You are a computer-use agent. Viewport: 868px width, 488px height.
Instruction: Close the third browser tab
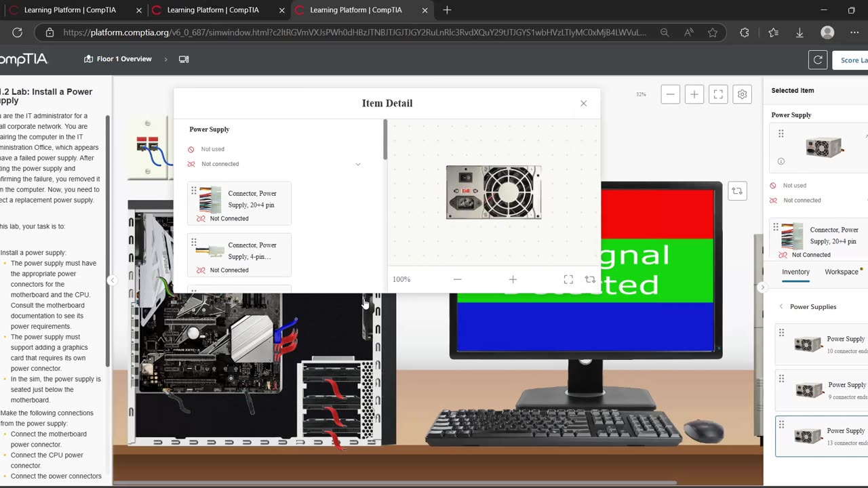point(425,10)
